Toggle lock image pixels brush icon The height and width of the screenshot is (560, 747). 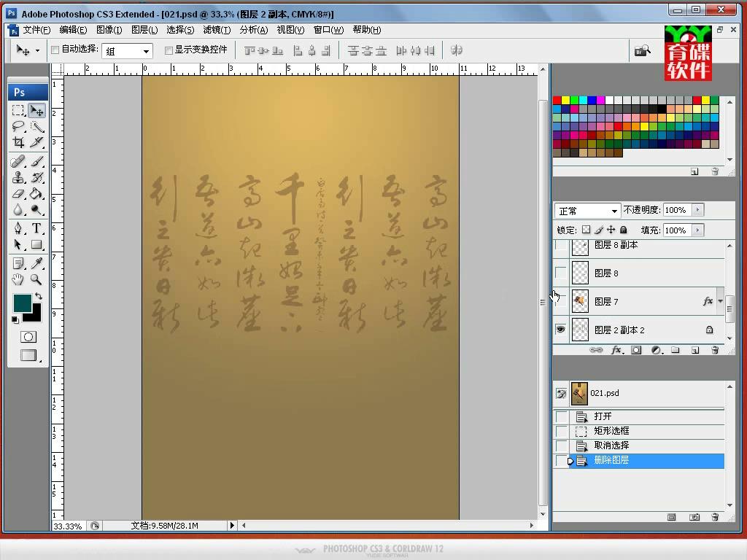click(599, 230)
